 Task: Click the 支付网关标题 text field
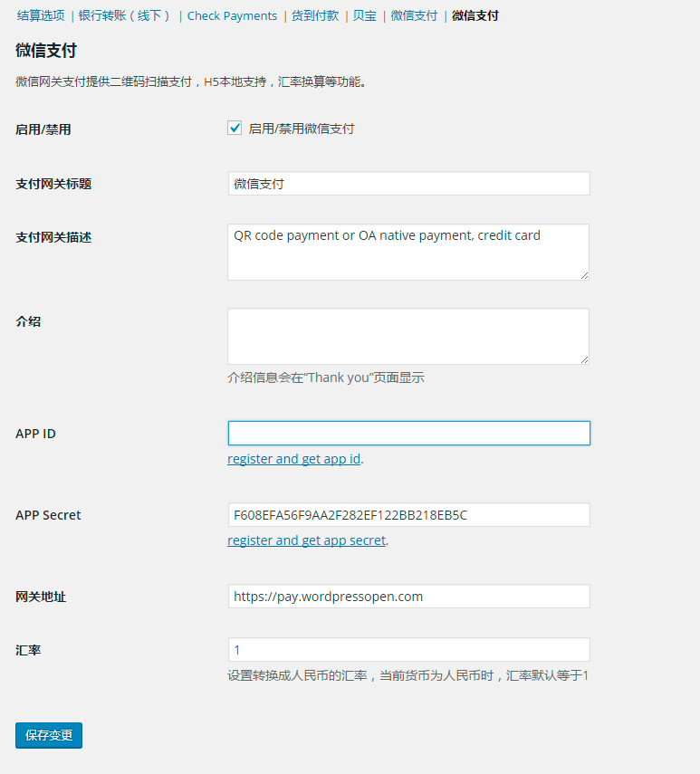(x=408, y=184)
